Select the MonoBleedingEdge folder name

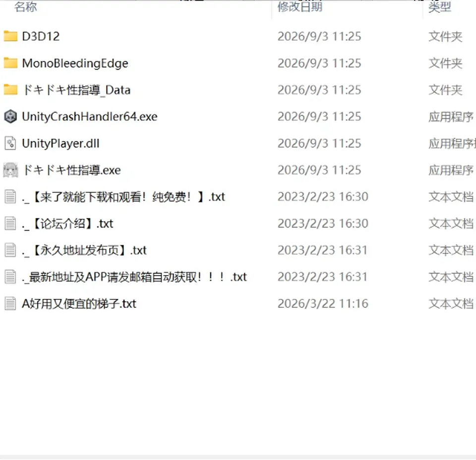click(75, 63)
